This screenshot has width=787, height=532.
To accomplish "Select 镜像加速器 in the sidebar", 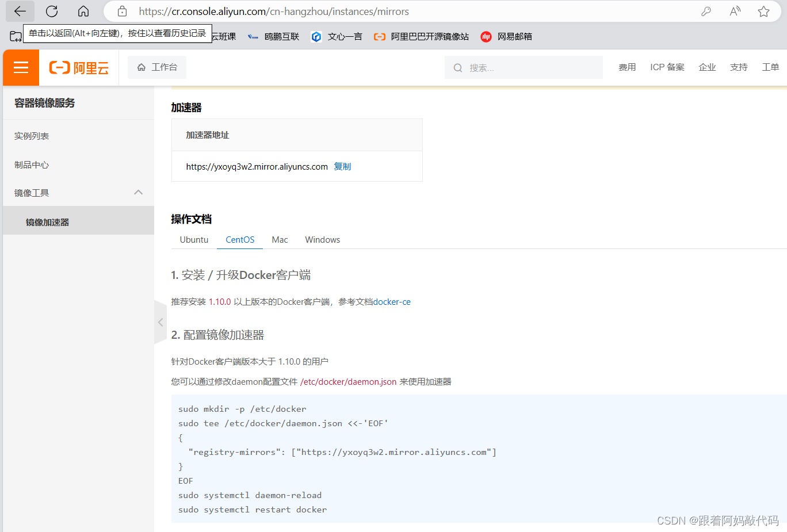I will click(48, 221).
